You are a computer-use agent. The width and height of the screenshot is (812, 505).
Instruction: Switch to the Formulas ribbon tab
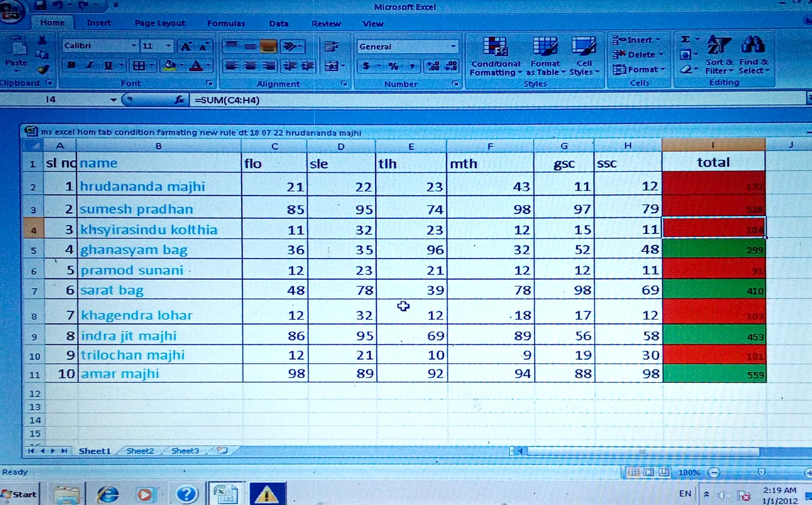pyautogui.click(x=226, y=24)
